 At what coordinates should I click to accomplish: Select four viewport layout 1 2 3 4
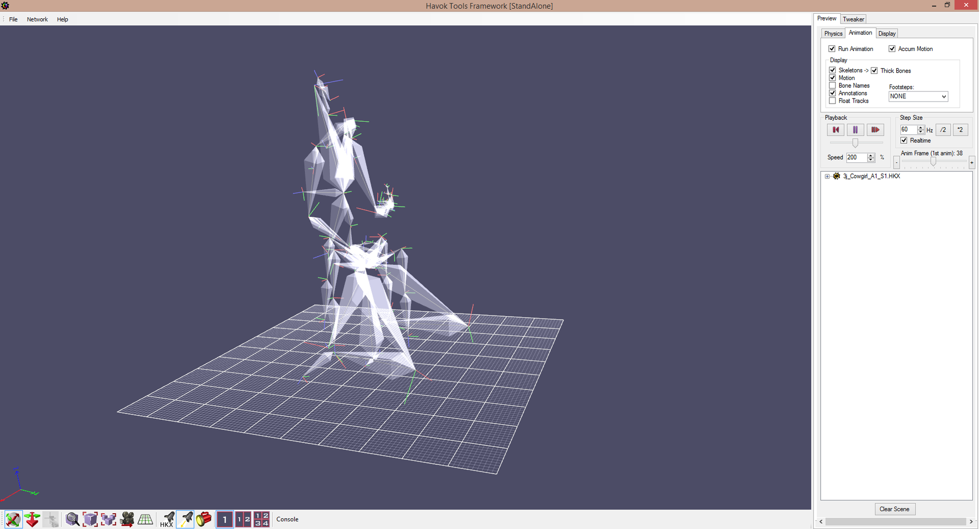point(261,519)
